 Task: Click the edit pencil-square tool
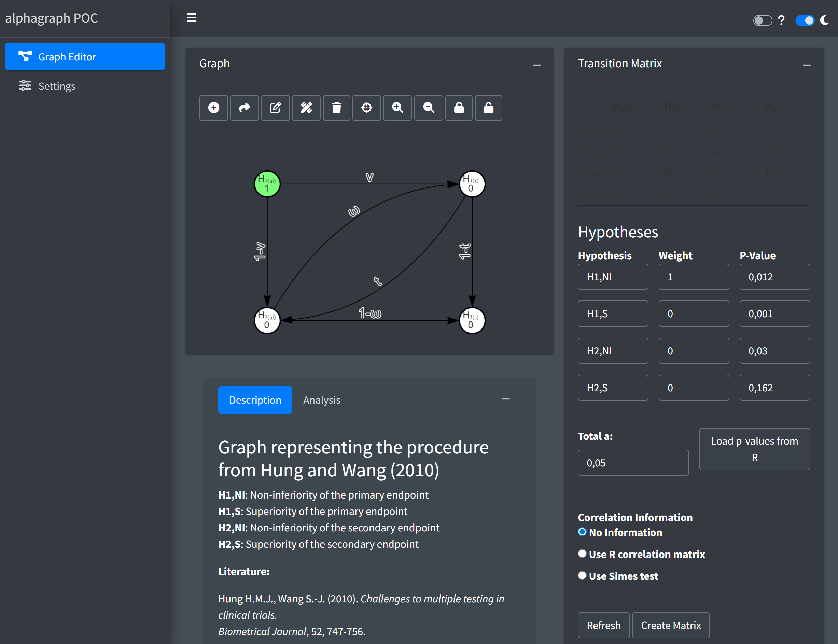coord(275,108)
